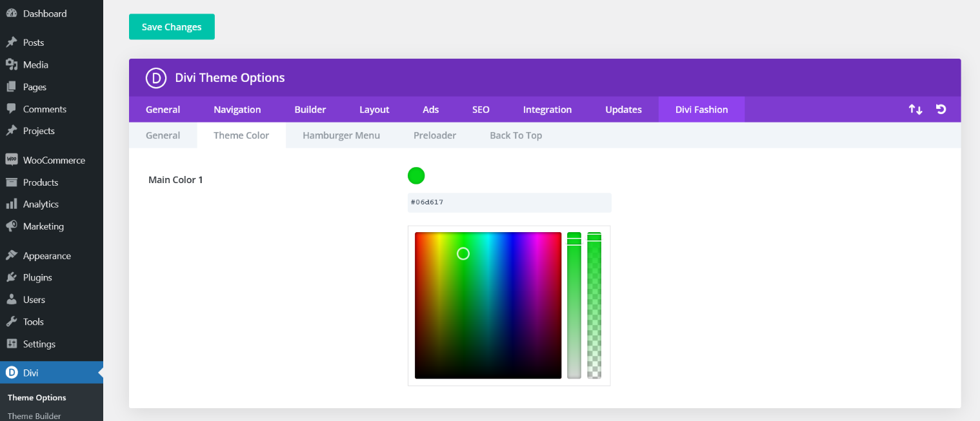Click the Plugins plug icon
Viewport: 980px width, 421px height.
click(x=11, y=277)
